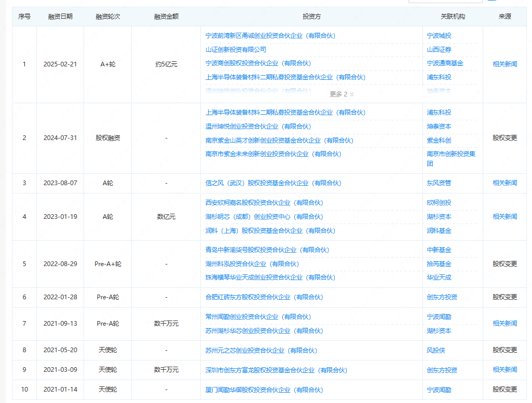Open 股权变更 source for the 2024-07-31 round
Screen dimensions: 532x403
(504, 138)
